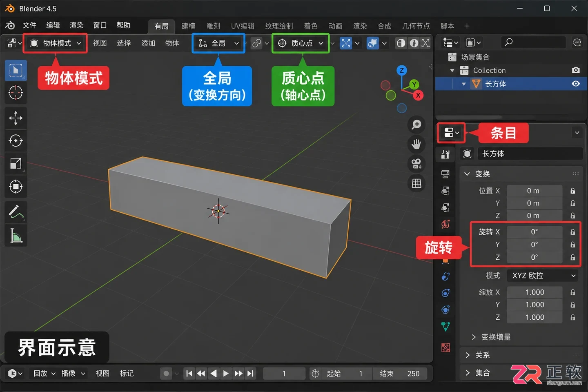The height and width of the screenshot is (392, 588).
Task: Open the Physics properties tab
Action: (445, 293)
